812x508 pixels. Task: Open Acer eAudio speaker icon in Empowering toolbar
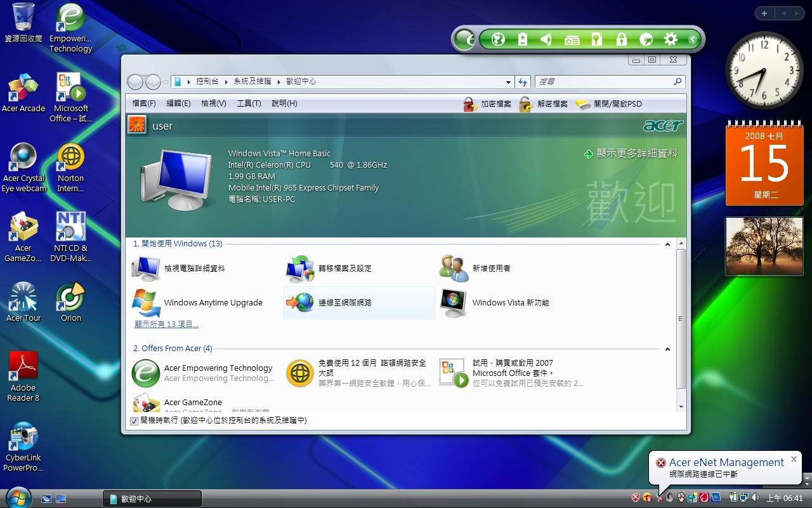click(546, 39)
